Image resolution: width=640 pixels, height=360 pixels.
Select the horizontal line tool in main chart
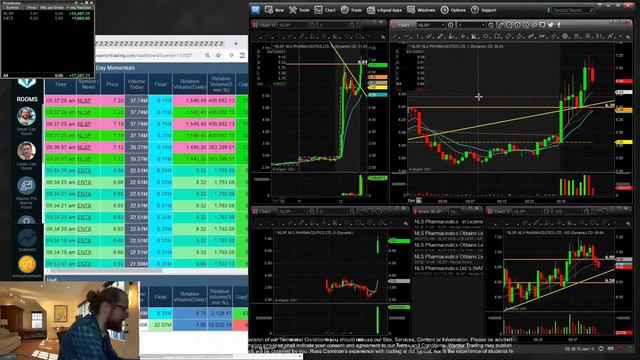point(407,36)
